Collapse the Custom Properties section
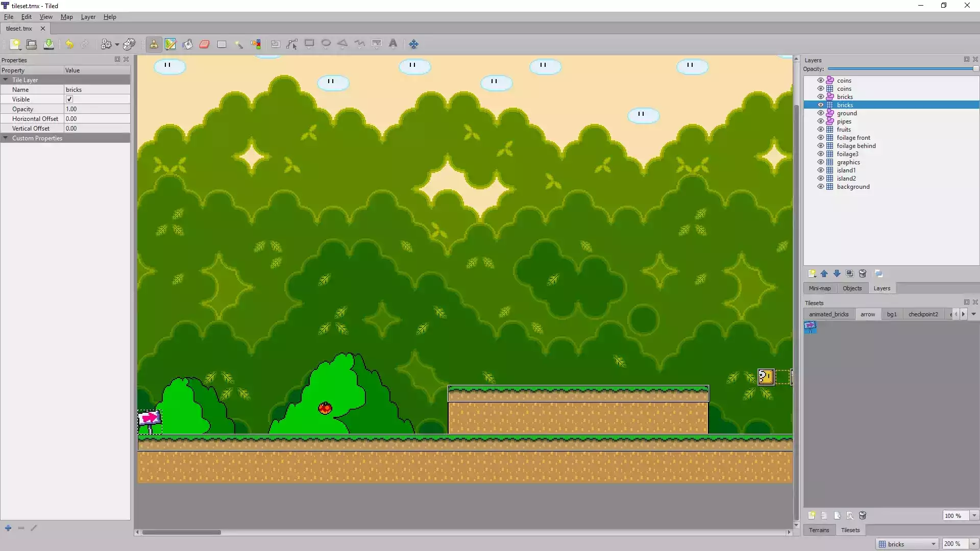The height and width of the screenshot is (551, 980). coord(6,138)
